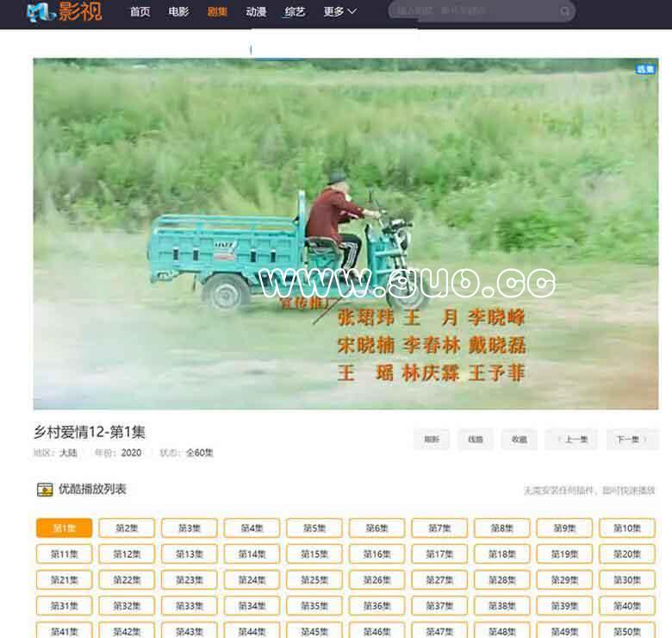Go to next episode with 下一集

[x=632, y=439]
